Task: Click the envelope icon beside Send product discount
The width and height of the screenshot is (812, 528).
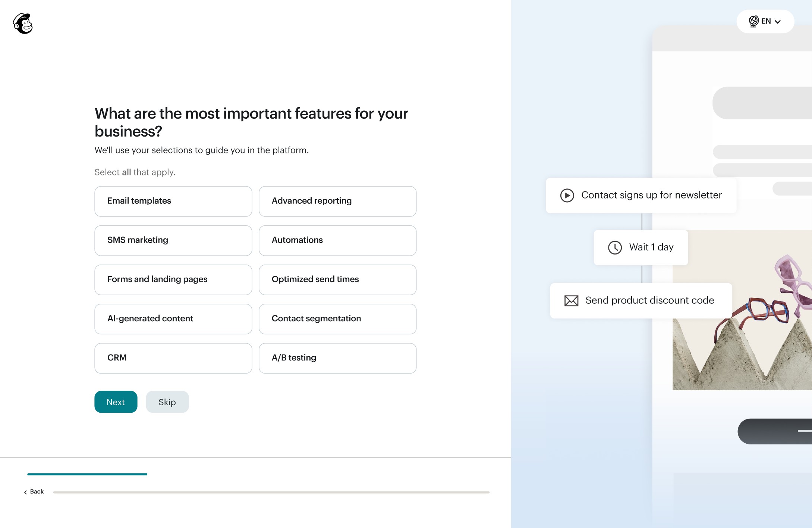Action: click(x=571, y=301)
